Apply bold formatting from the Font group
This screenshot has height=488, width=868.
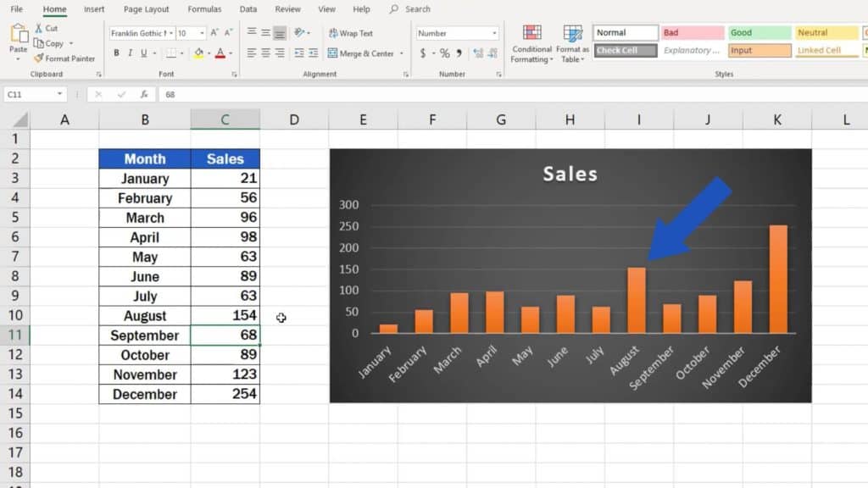116,53
